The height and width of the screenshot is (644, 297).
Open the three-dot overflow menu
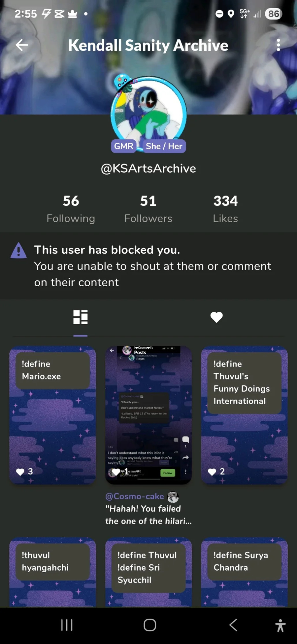(x=278, y=45)
